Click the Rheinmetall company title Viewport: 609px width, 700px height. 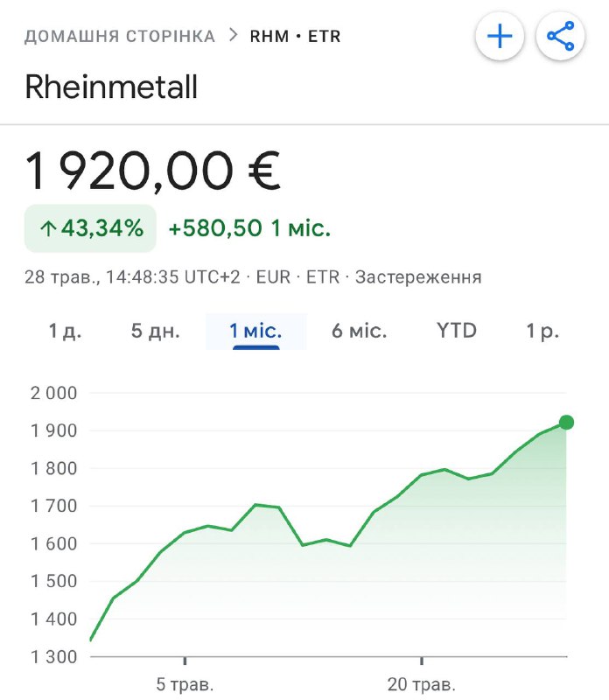(x=111, y=87)
